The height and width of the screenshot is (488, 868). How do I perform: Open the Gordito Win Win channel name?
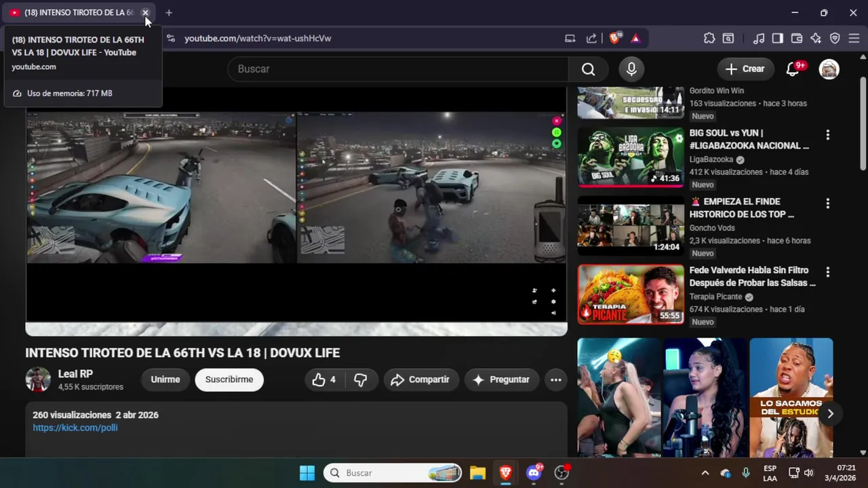tap(717, 91)
